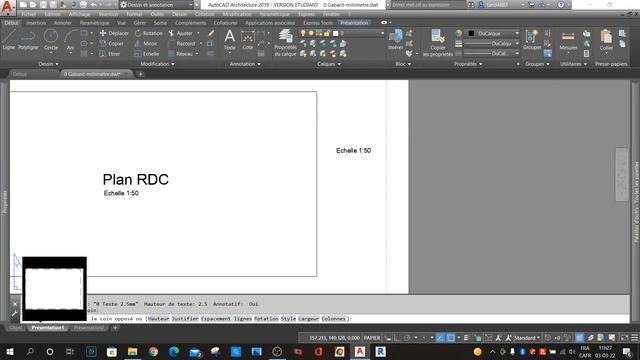This screenshot has width=640, height=360.
Task: Open the Vue ribbon tab
Action: coord(121,23)
